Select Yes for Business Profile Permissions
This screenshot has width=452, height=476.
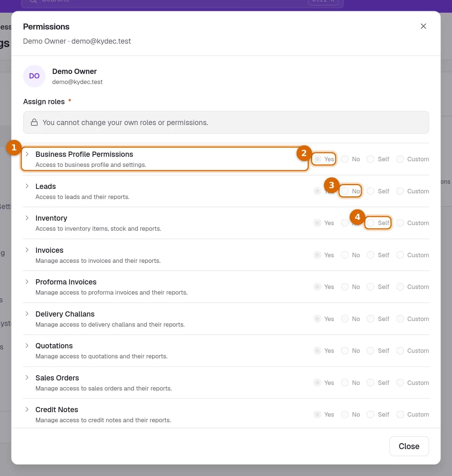coord(317,159)
